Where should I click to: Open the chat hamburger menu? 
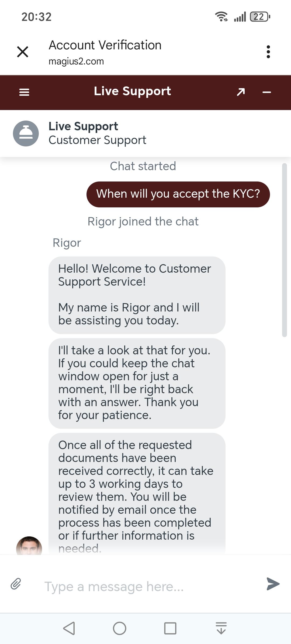[24, 92]
